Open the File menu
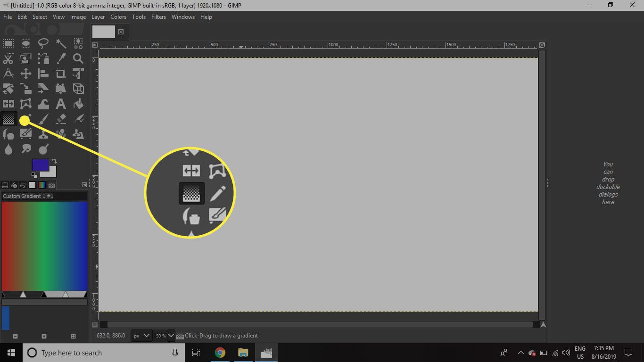The height and width of the screenshot is (362, 644). (x=7, y=17)
